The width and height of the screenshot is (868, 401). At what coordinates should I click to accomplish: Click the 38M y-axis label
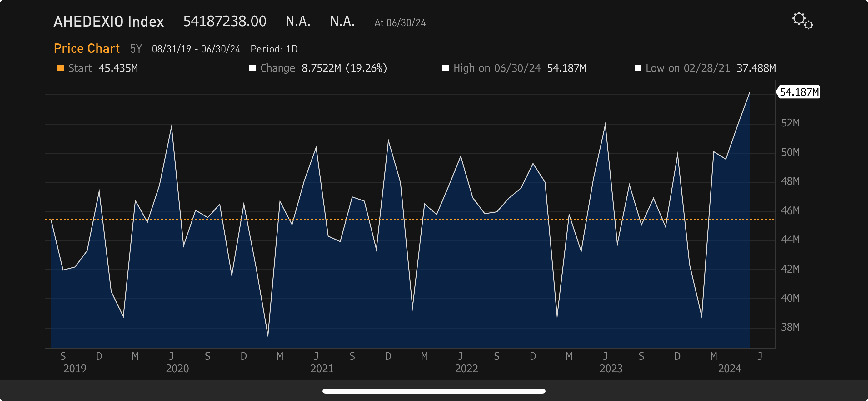(x=790, y=327)
